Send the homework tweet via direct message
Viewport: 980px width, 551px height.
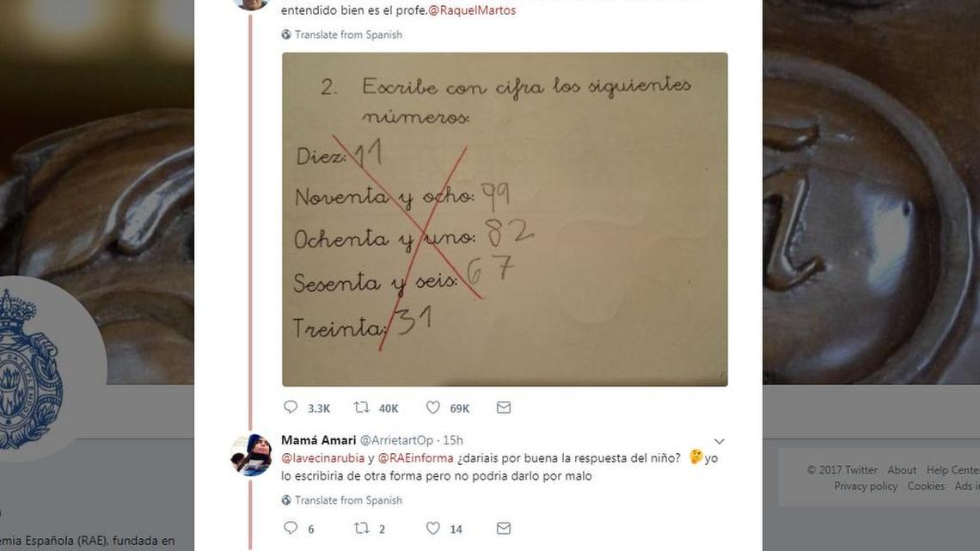click(504, 407)
